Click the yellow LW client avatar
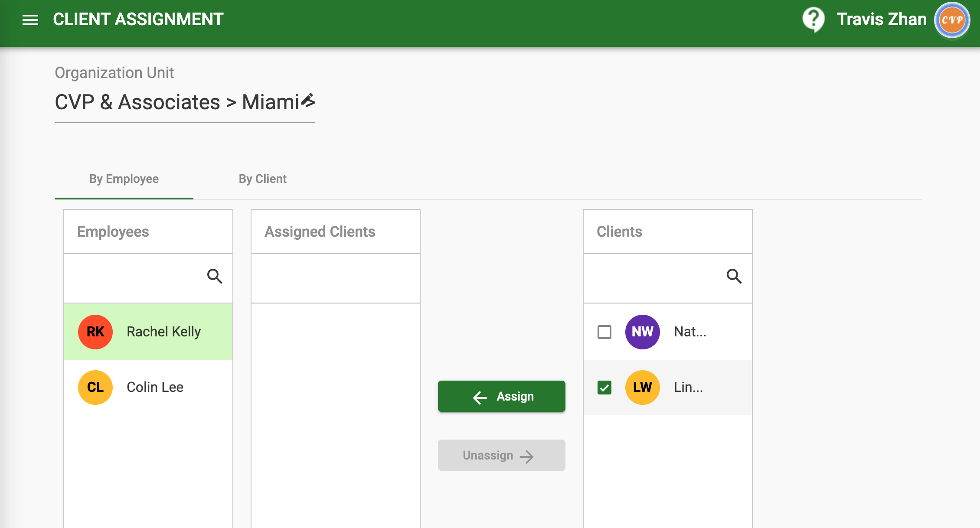The width and height of the screenshot is (980, 528). [642, 387]
